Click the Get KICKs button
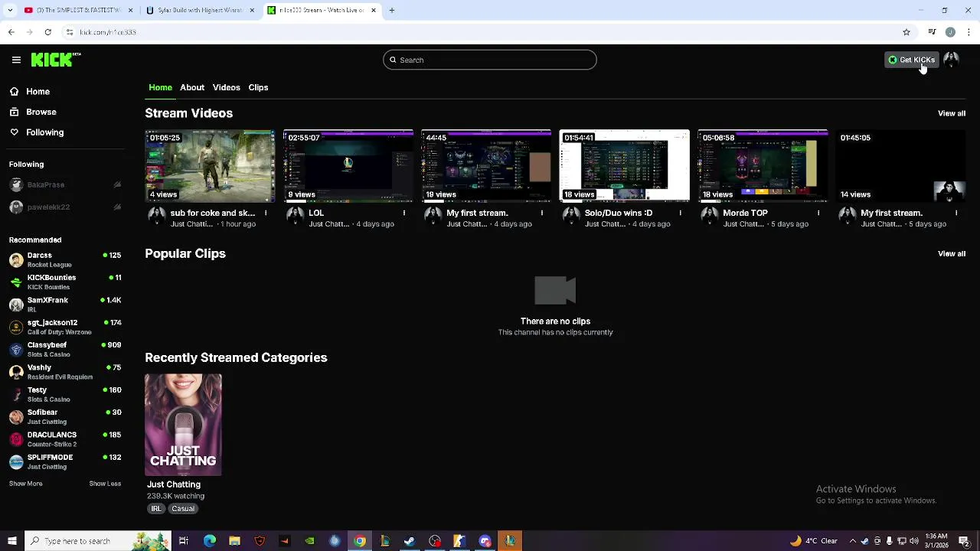Screen dimensions: 980x551 coord(911,60)
